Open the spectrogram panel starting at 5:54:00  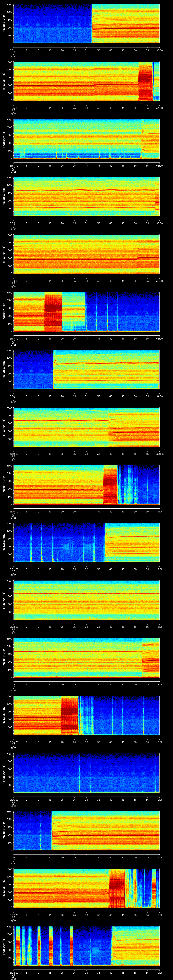point(86,139)
